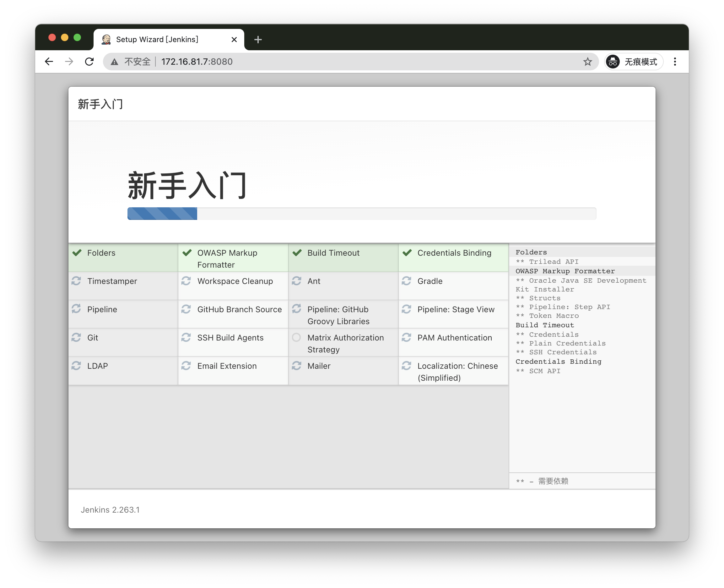Click 'OWASP Markup Formatter' log entry
This screenshot has height=588, width=724.
click(x=565, y=271)
